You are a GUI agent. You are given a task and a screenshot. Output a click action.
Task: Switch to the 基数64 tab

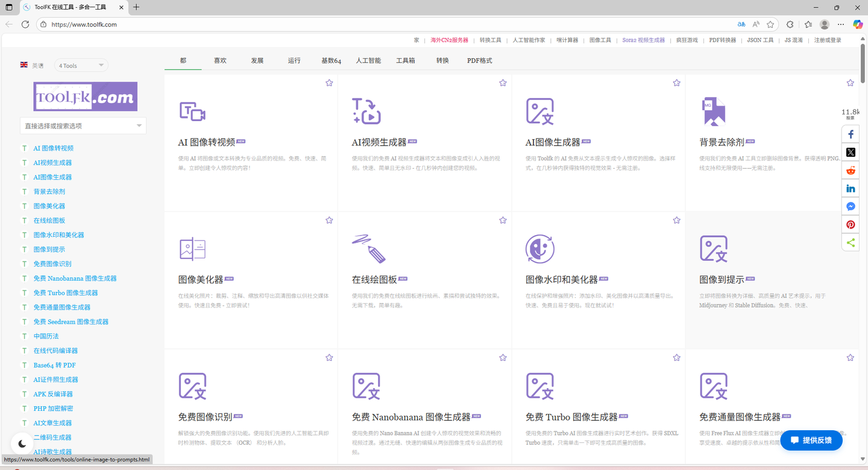[331, 61]
